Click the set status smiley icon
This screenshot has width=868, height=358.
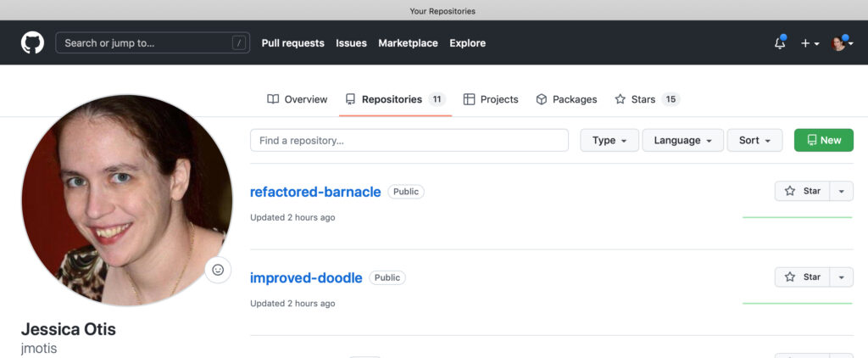(218, 270)
